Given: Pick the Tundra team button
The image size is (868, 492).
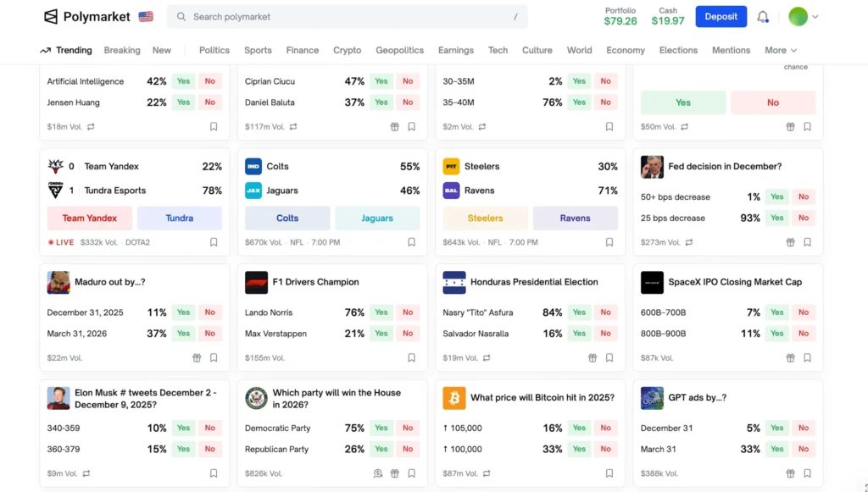Looking at the screenshot, I should click(180, 218).
